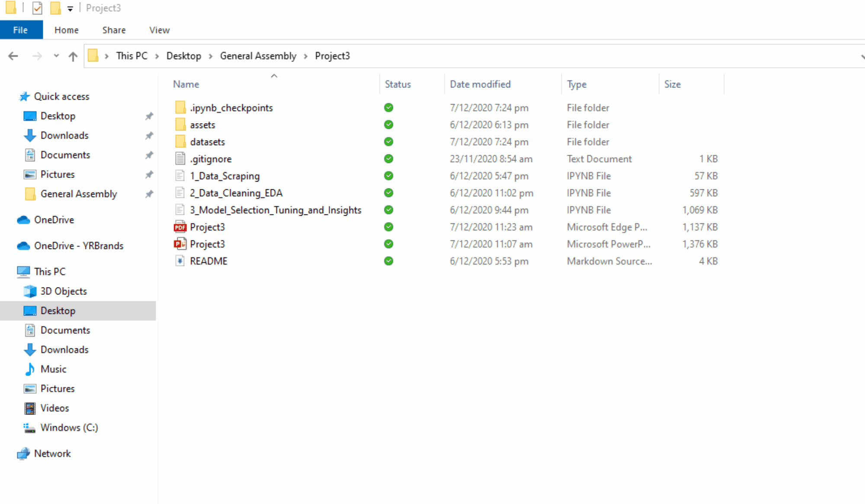Click the Desktop breadcrumb in address bar

point(184,56)
